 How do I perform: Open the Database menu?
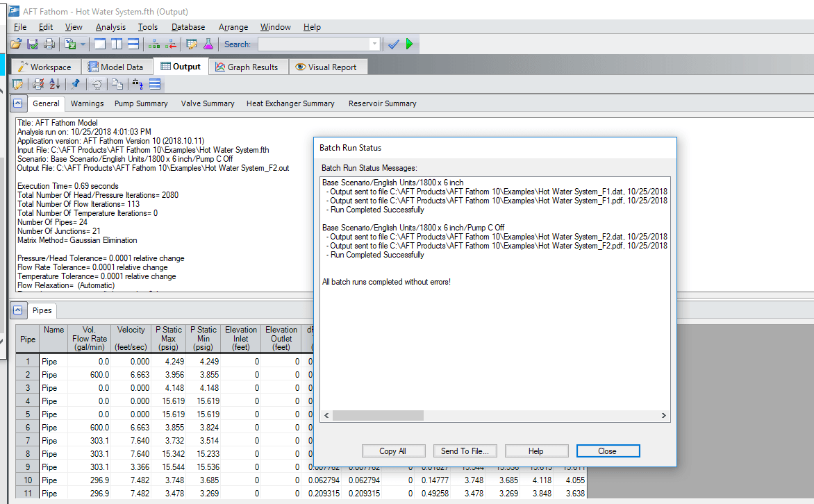[188, 27]
